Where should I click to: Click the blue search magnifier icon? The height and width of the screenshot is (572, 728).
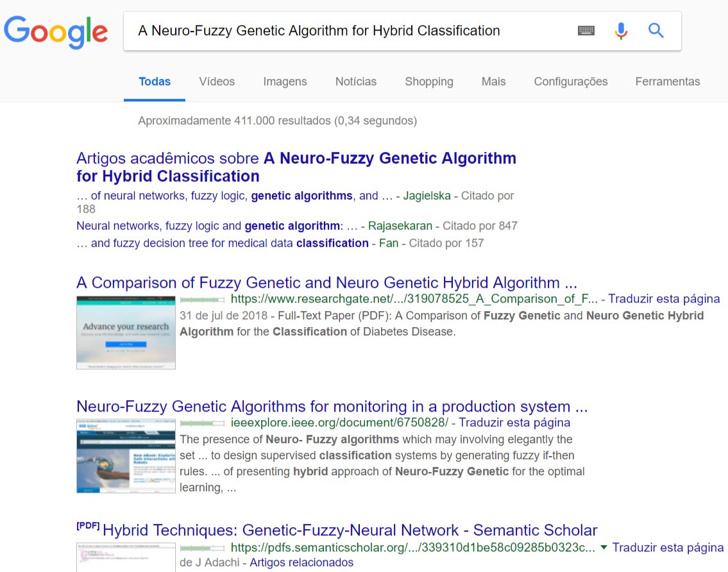(656, 30)
